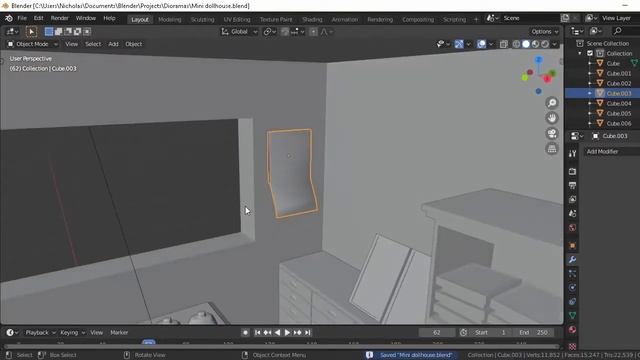Open the overlays options dropdown arrow
Viewport: 640px width, 360px height.
click(x=491, y=44)
